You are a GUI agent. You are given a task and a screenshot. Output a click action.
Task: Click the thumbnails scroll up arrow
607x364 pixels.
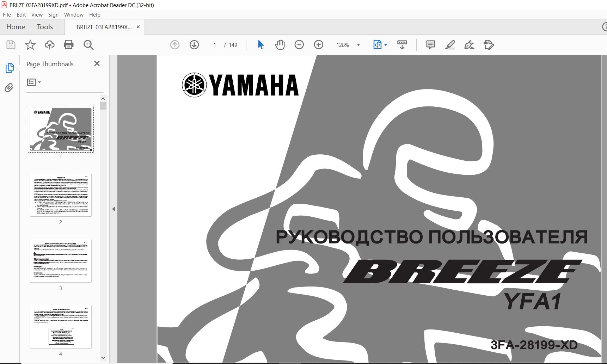click(103, 99)
